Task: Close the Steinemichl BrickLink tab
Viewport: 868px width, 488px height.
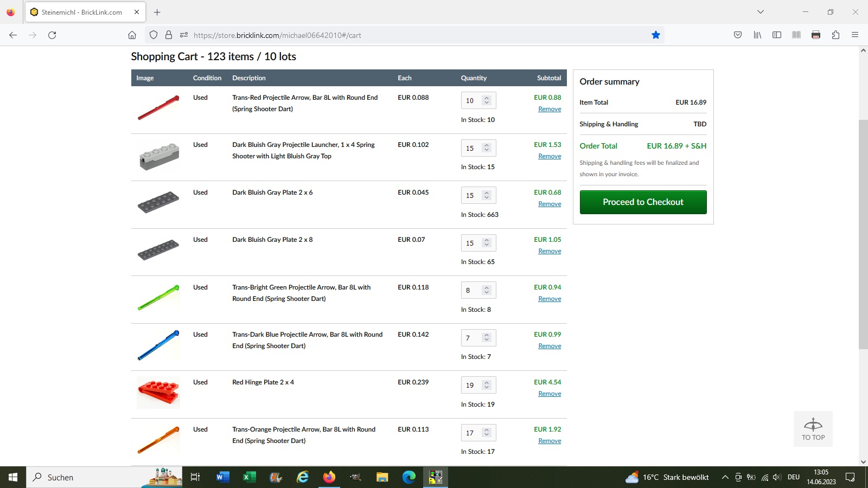Action: [137, 12]
